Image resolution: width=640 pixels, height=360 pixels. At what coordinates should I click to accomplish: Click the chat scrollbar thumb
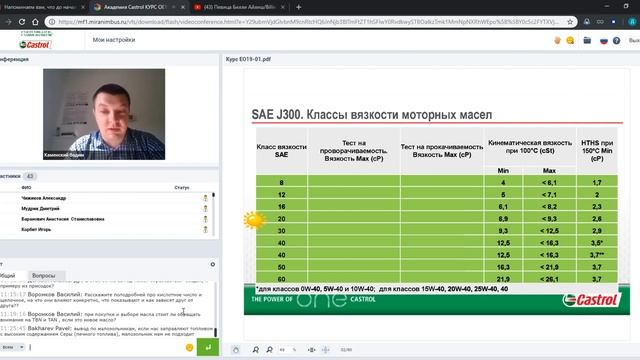216,332
